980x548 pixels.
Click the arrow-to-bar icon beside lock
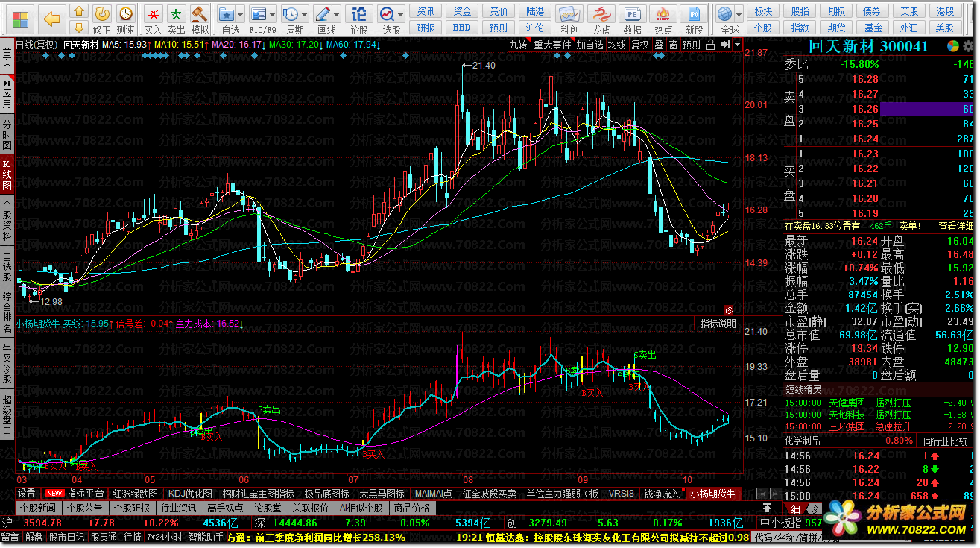click(724, 45)
